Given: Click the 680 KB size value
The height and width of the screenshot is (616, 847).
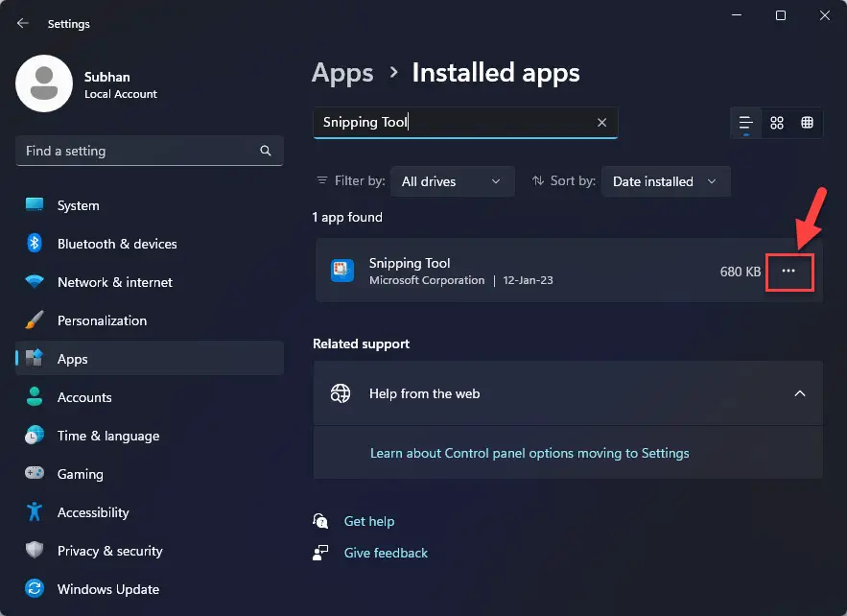Looking at the screenshot, I should [x=740, y=272].
